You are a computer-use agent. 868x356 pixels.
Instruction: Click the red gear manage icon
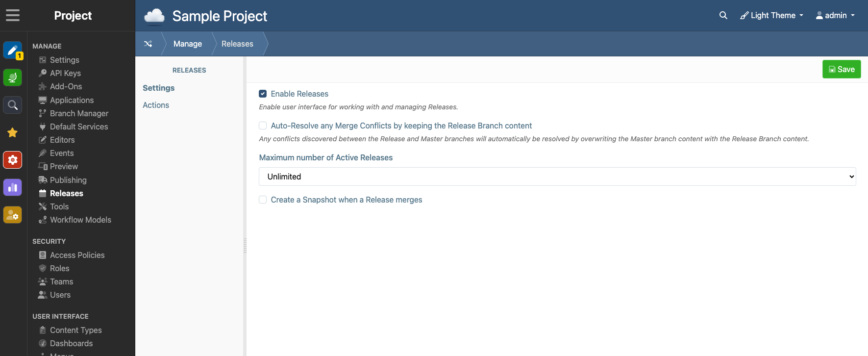click(x=13, y=160)
